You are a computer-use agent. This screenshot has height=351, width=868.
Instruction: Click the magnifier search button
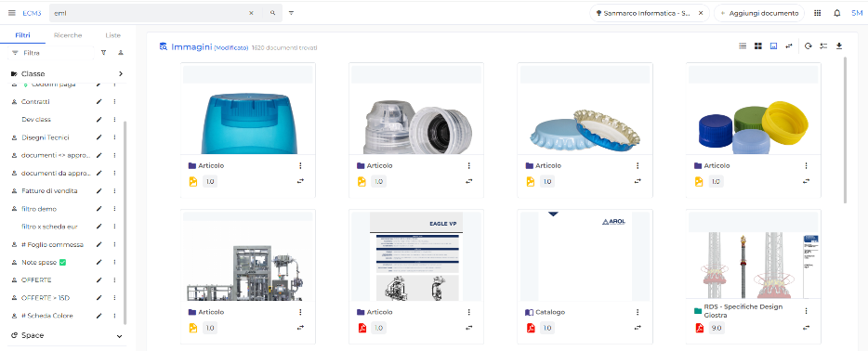(x=272, y=13)
